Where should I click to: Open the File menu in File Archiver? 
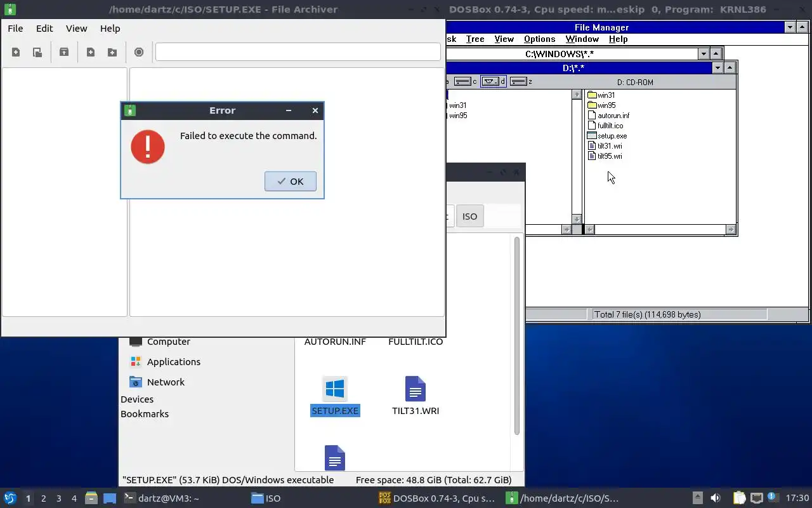15,29
